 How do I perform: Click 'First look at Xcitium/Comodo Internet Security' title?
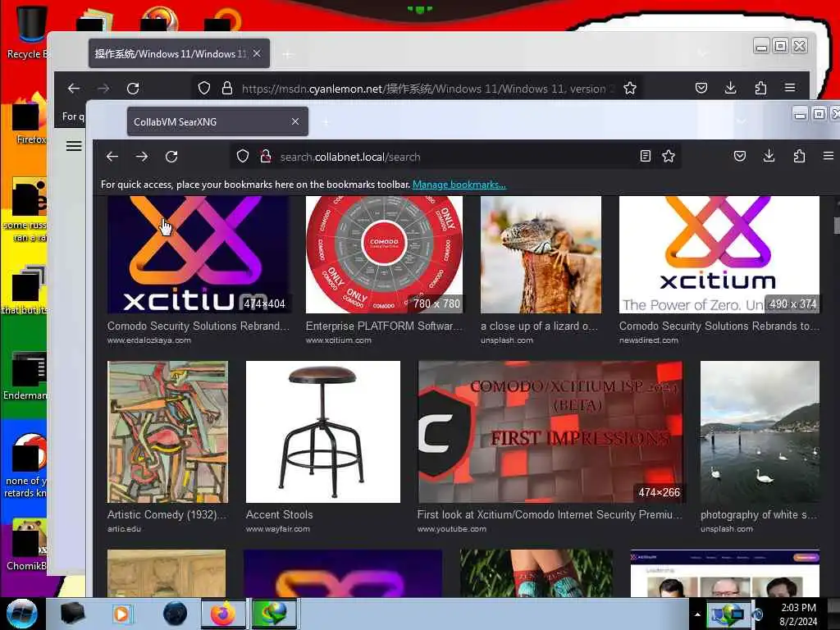tap(550, 514)
